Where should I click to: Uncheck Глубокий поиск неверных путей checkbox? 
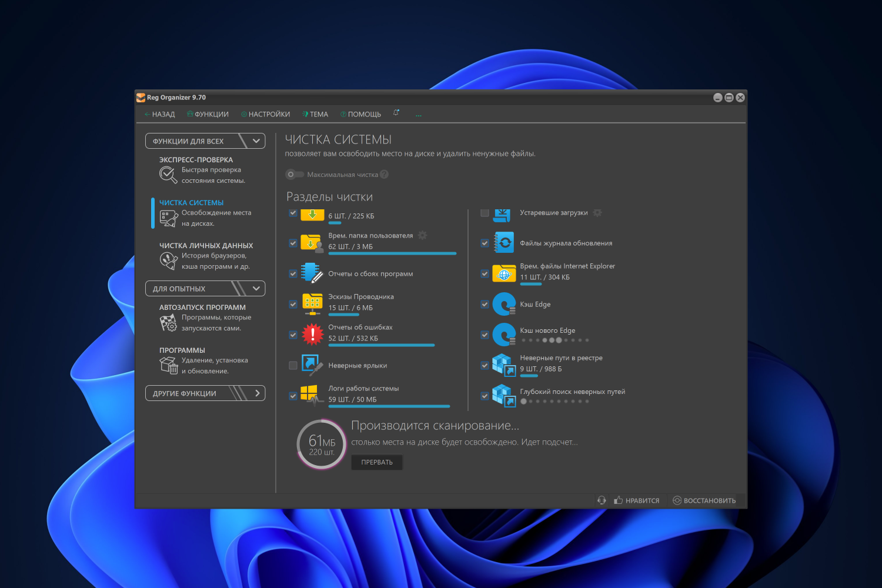point(485,396)
